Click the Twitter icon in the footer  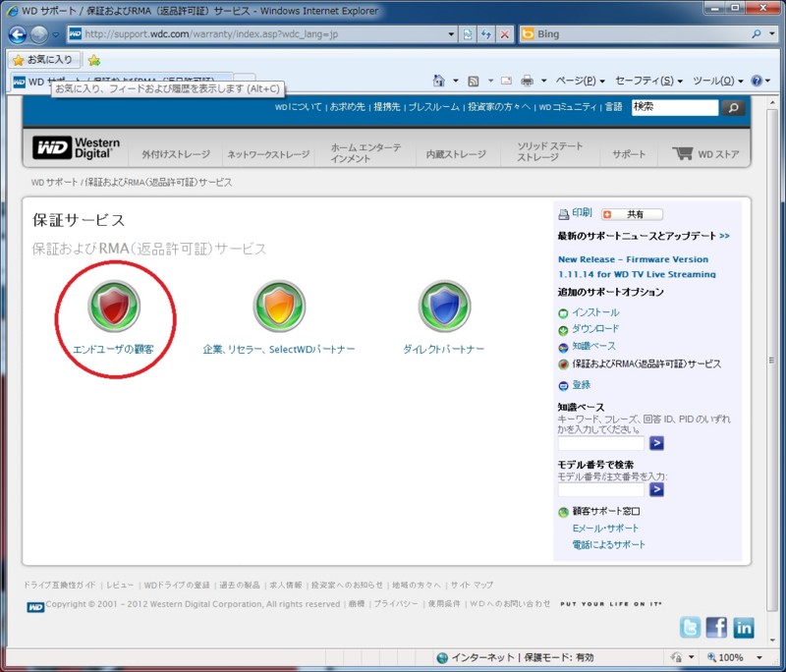690,627
